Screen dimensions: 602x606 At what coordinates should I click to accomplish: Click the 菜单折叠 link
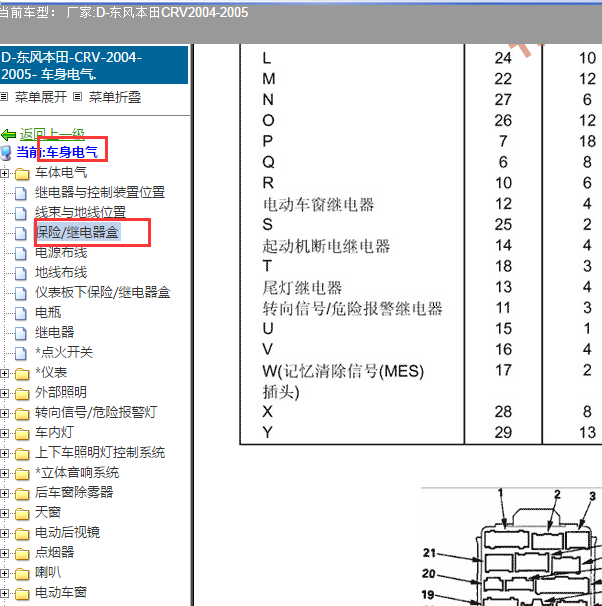pos(115,97)
